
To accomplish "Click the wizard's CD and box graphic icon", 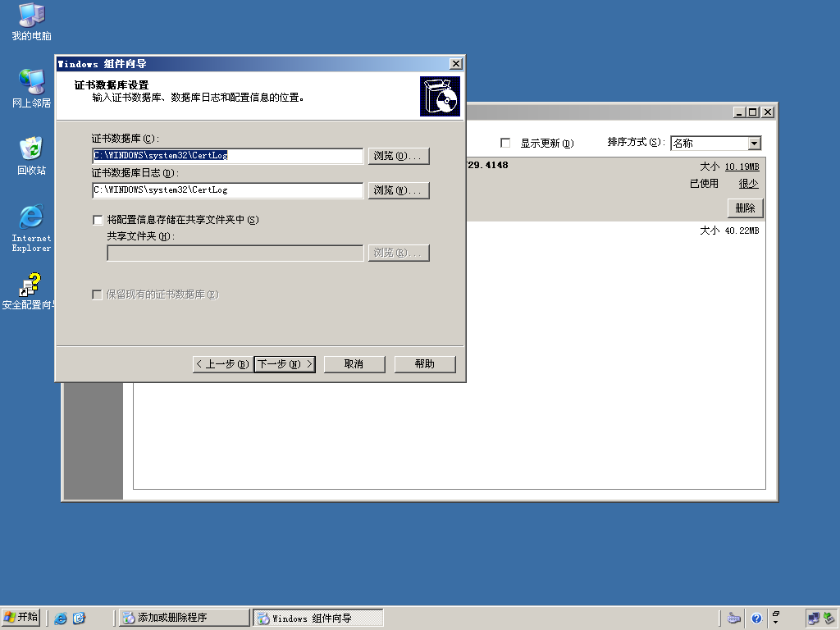I will 440,97.
